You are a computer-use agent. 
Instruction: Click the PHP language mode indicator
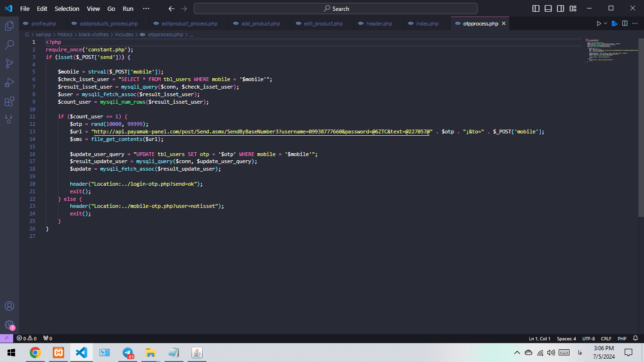tap(622, 338)
